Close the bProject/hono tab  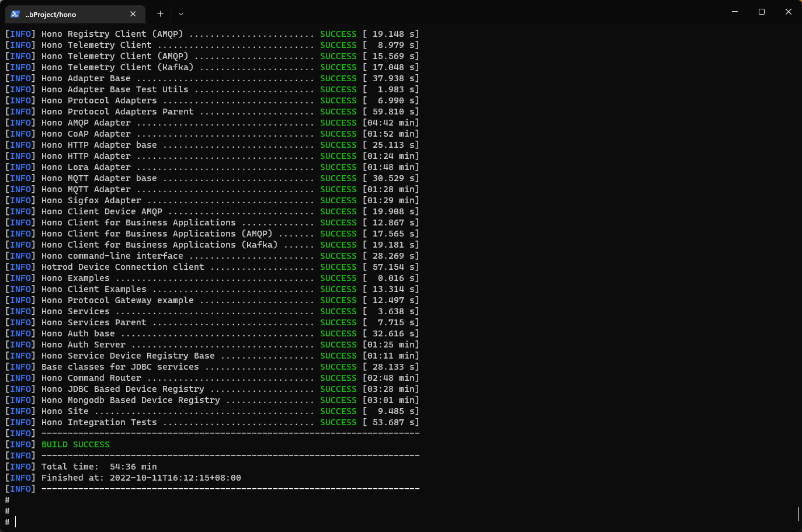coord(133,14)
